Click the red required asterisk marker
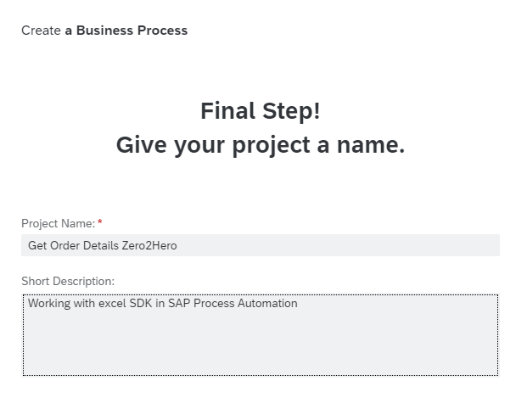Viewport: 527px width, 420px height. point(100,223)
